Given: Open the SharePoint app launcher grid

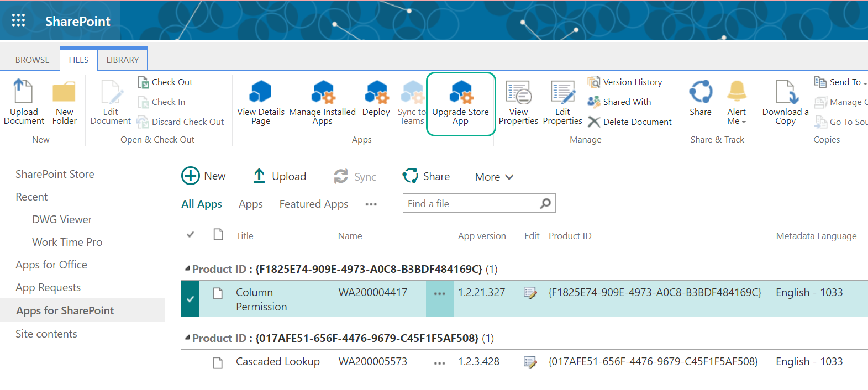Looking at the screenshot, I should [19, 20].
